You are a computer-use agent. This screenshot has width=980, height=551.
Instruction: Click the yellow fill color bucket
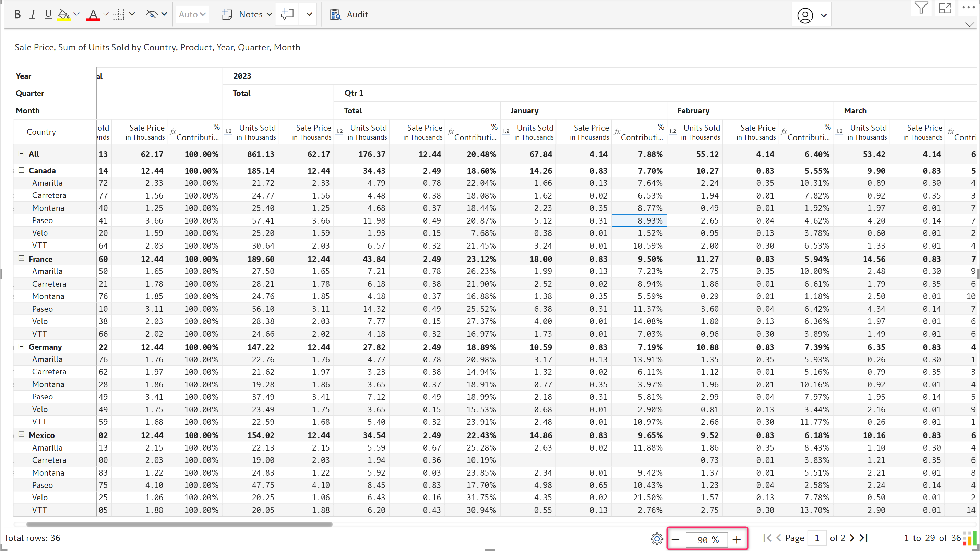63,14
